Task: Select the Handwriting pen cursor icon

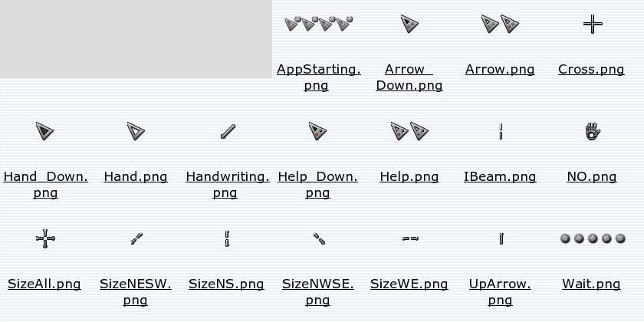Action: pos(228,131)
